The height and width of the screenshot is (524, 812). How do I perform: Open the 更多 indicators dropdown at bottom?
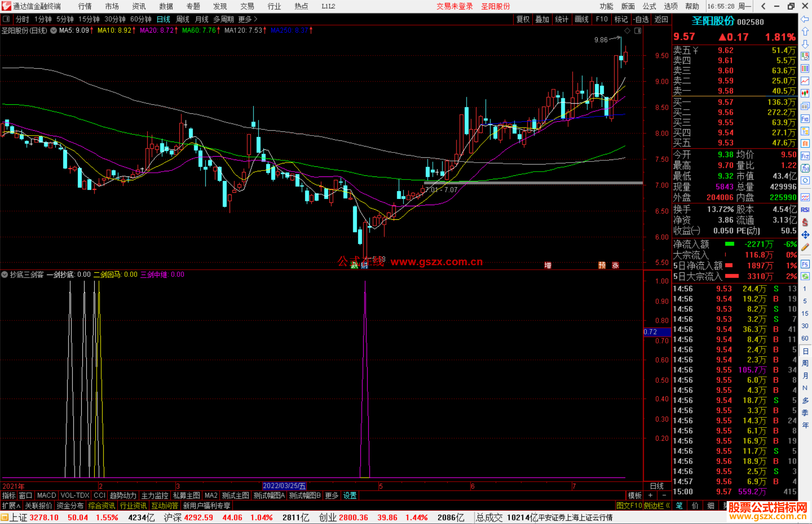click(332, 495)
